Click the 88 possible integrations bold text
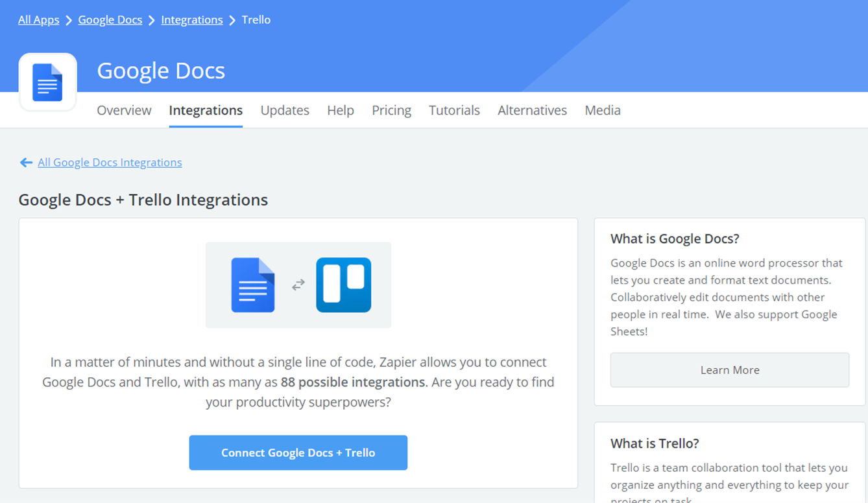 [x=354, y=382]
